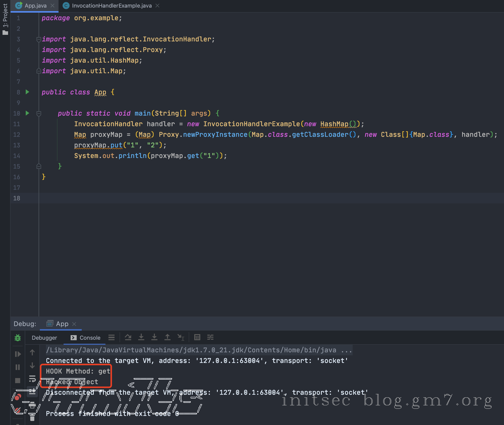
Task: Click the Rerun App debug bug icon
Action: [18, 338]
